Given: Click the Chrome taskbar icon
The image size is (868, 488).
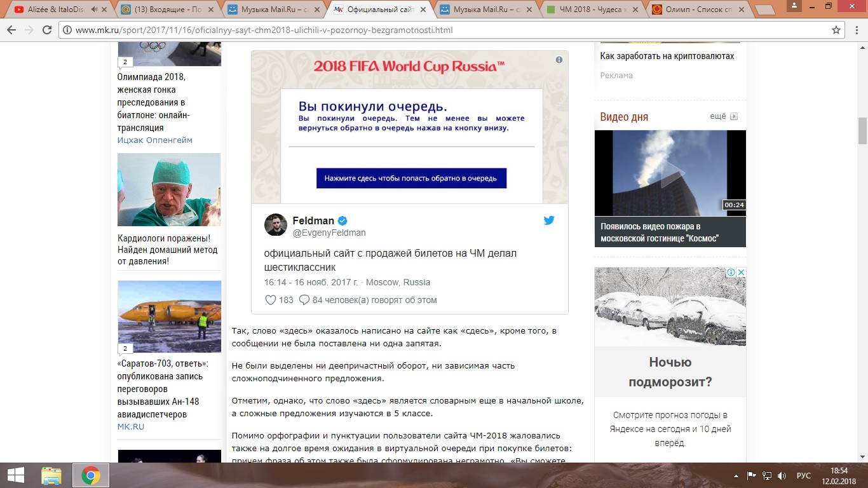Looking at the screenshot, I should [x=91, y=475].
